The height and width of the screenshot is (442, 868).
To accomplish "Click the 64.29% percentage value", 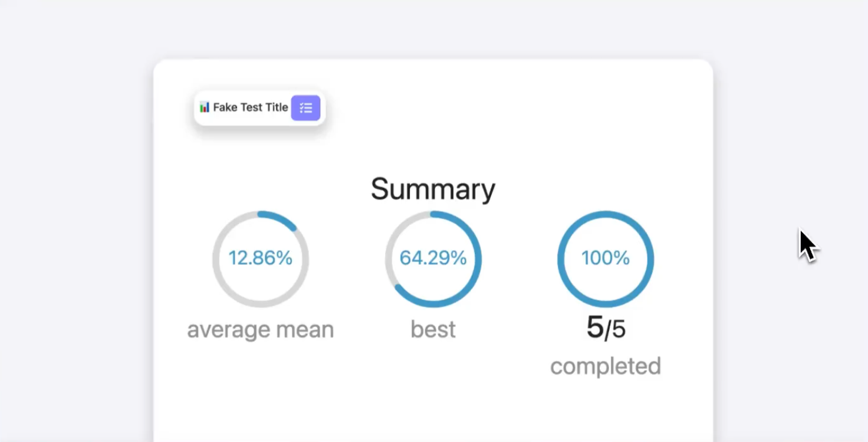I will (x=433, y=258).
